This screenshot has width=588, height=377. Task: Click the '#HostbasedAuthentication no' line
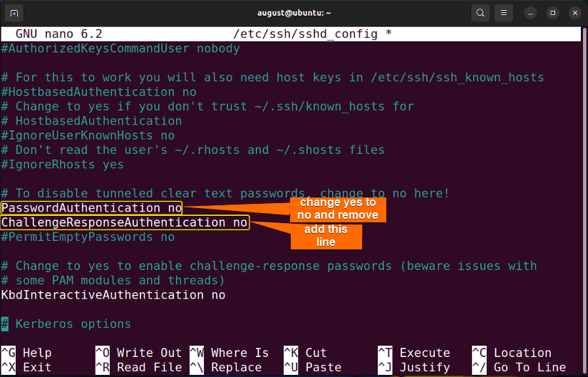pos(98,92)
